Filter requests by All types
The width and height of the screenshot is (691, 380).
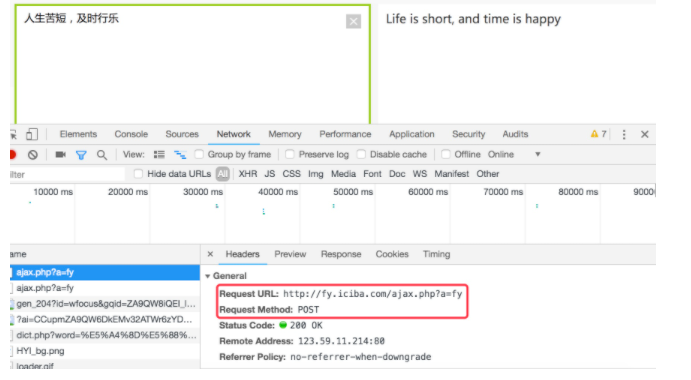coord(223,174)
